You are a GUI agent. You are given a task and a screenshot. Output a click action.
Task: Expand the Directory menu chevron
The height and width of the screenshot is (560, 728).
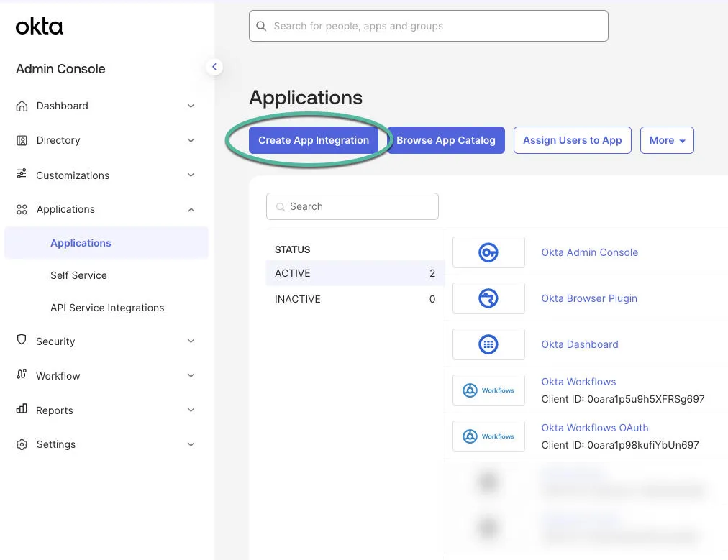191,140
